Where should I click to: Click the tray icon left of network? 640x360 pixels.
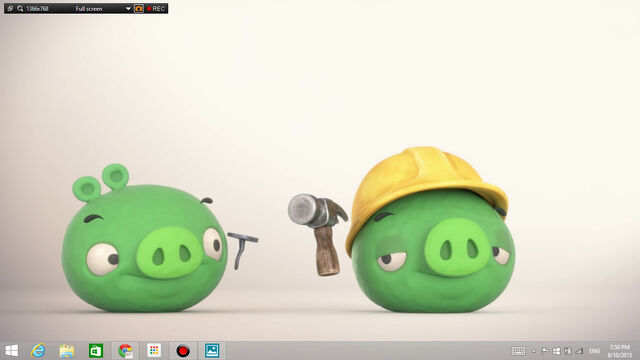567,351
